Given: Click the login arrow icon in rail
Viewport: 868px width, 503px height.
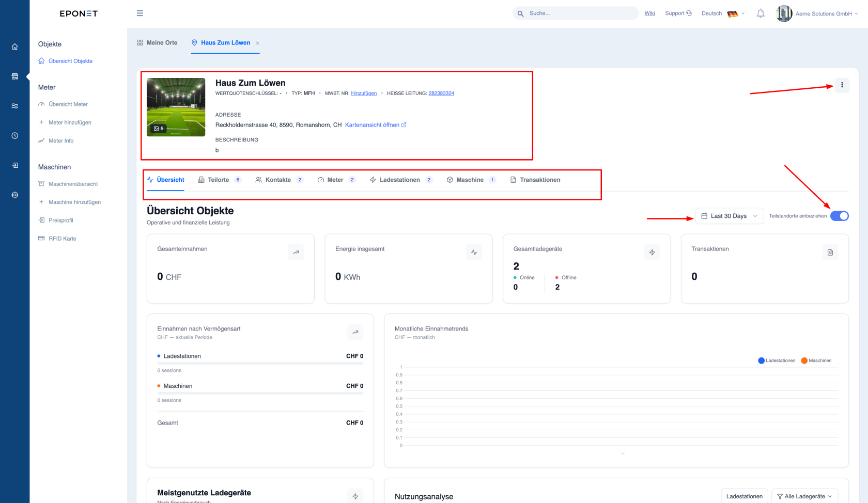Looking at the screenshot, I should 14,165.
